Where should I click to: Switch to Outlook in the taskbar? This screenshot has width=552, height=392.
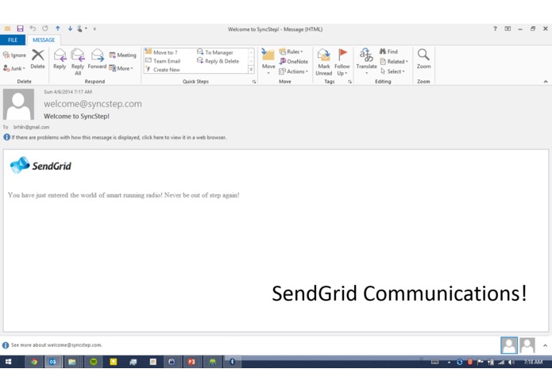[x=52, y=362]
